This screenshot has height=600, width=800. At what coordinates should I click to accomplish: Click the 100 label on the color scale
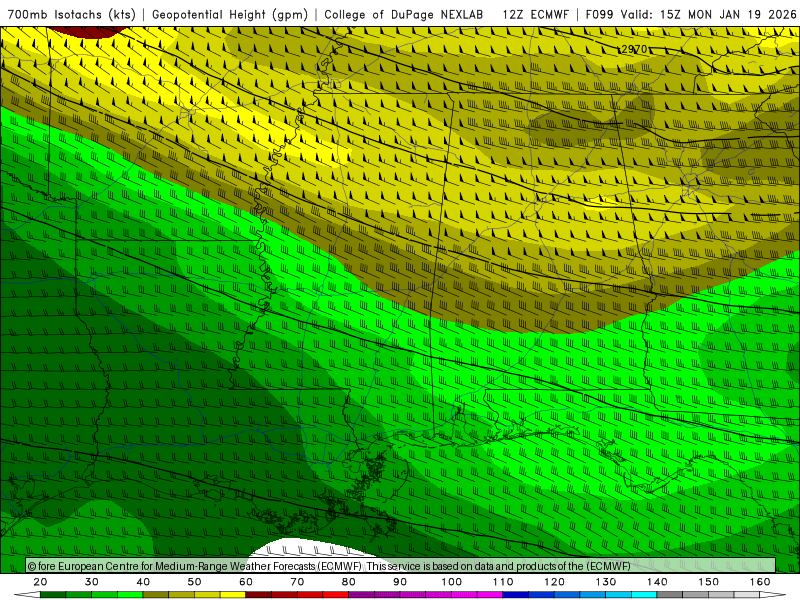pos(452,582)
